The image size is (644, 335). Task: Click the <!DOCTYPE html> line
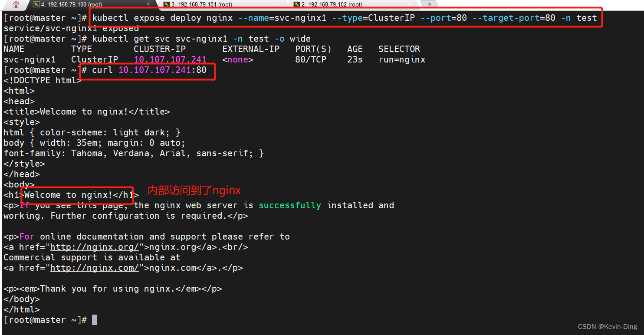(x=43, y=80)
